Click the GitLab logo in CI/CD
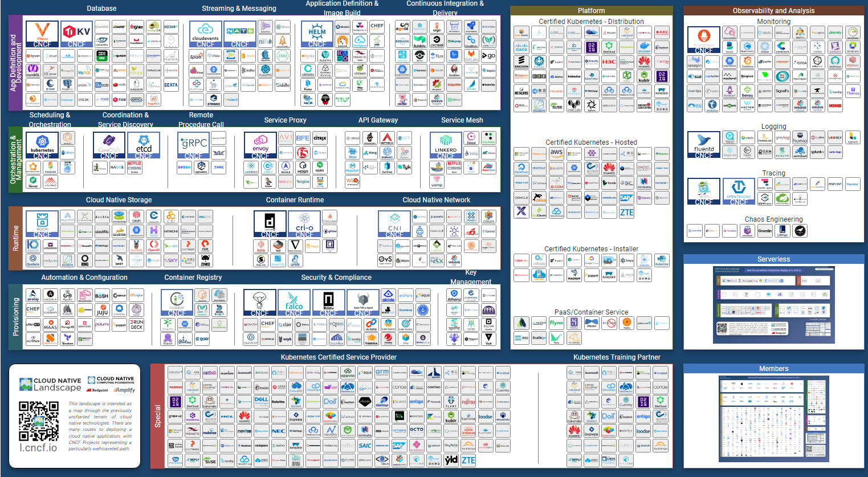The image size is (868, 477). (471, 55)
